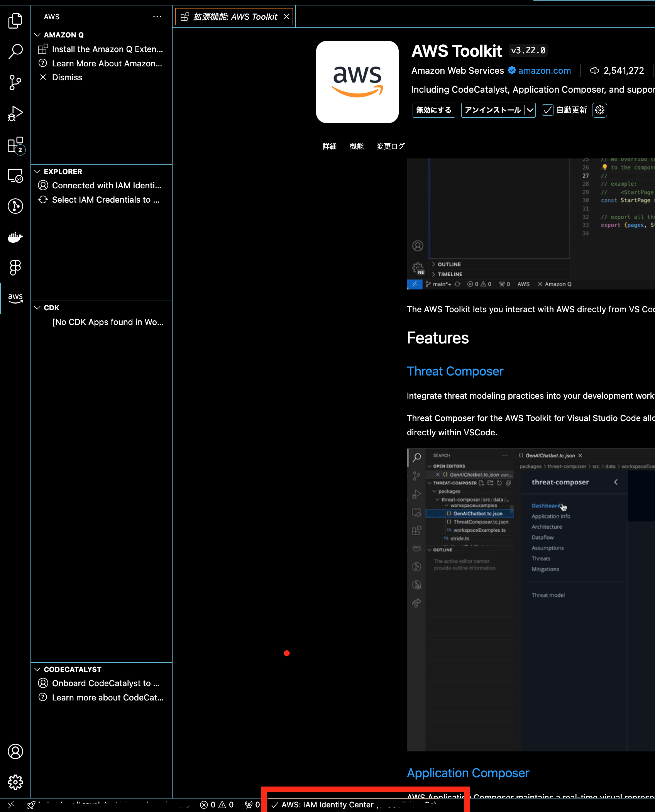This screenshot has height=812, width=655.
Task: Select the Docker icon in the sidebar
Action: 15,237
